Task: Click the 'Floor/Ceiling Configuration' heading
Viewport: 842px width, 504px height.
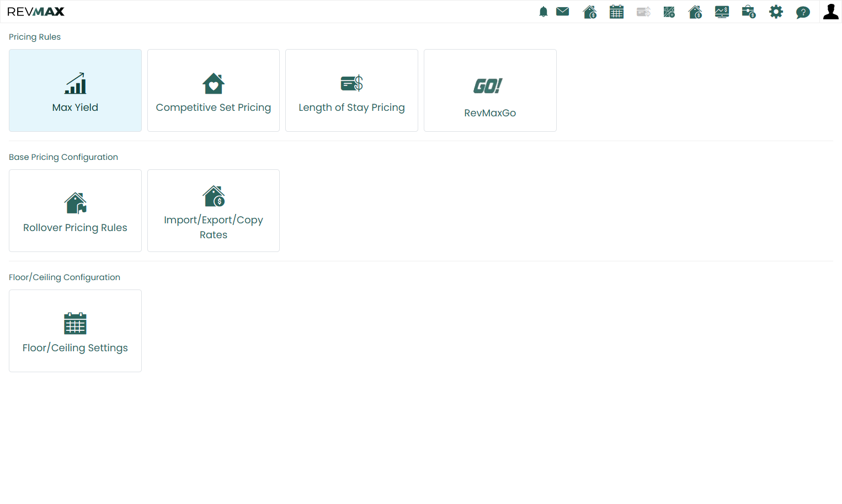Action: tap(65, 277)
